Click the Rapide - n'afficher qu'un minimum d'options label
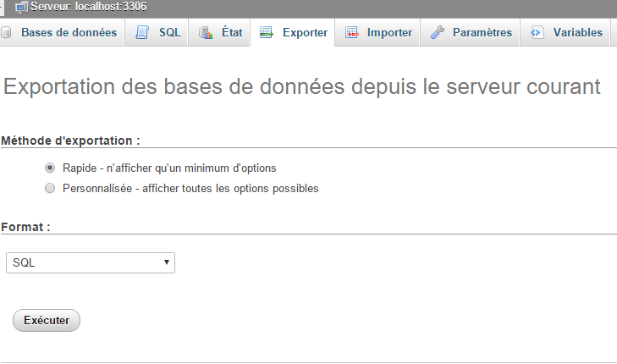Viewport: 617px width, 364px height. (x=169, y=168)
